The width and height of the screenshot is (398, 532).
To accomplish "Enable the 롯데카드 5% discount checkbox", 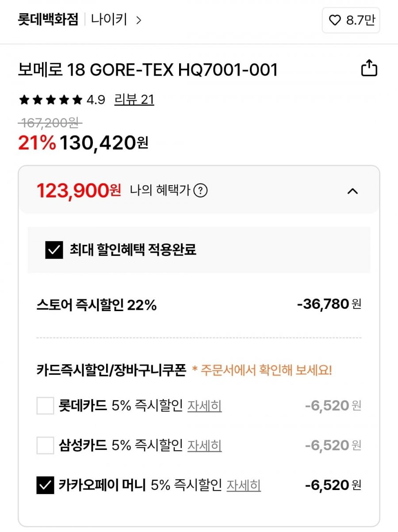I will click(45, 406).
